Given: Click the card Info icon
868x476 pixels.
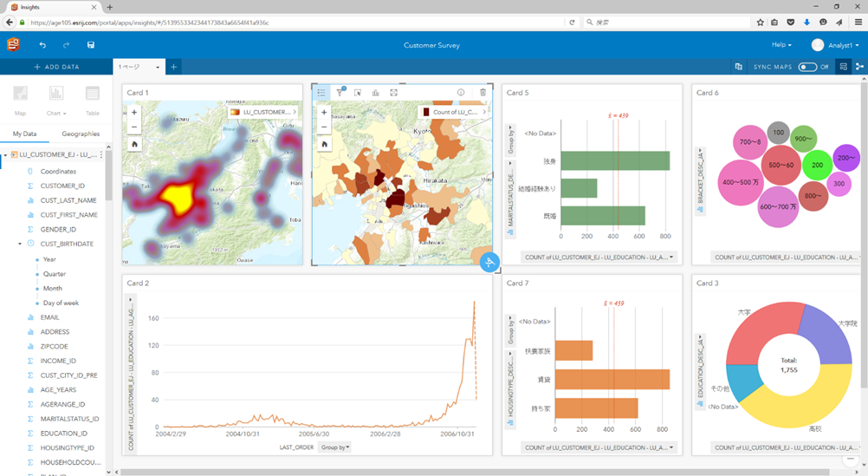Looking at the screenshot, I should point(461,93).
